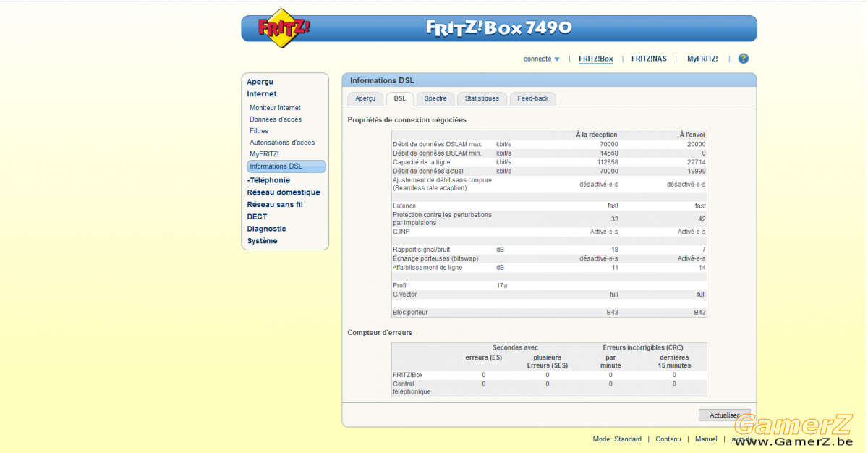
Task: Click the Manuel footer link
Action: [x=706, y=439]
